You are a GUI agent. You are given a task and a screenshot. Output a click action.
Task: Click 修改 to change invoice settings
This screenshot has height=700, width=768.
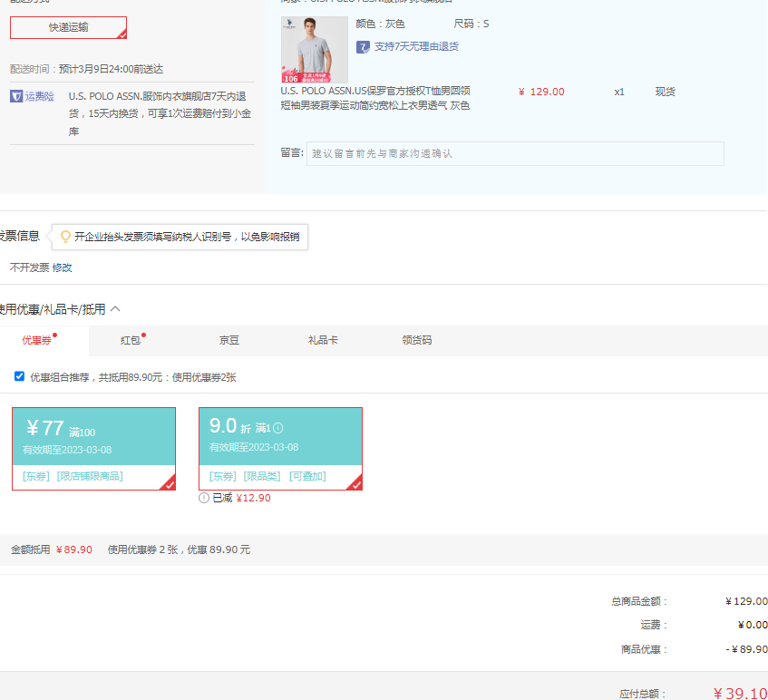[x=63, y=267]
